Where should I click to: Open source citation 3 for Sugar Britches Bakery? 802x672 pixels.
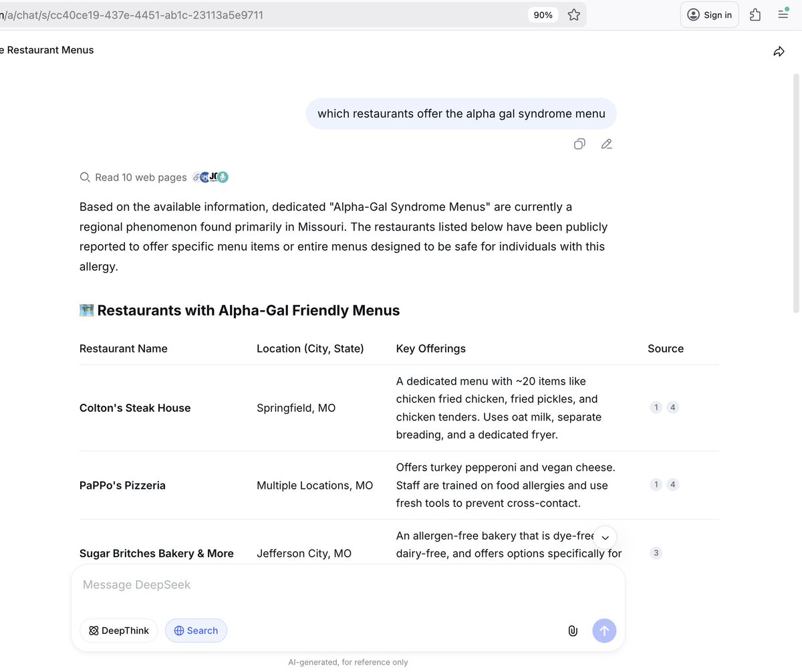click(656, 553)
